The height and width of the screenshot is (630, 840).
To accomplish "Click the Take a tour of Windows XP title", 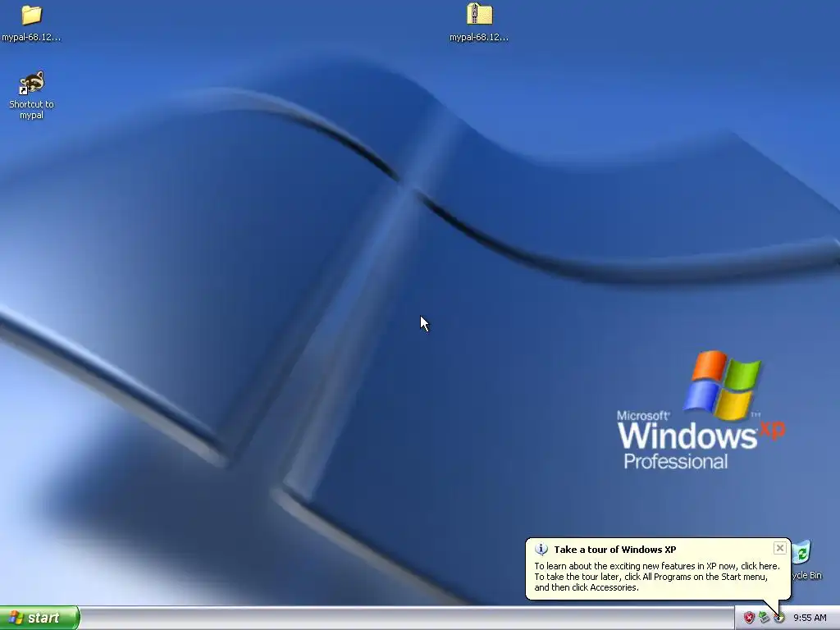I will (x=615, y=550).
